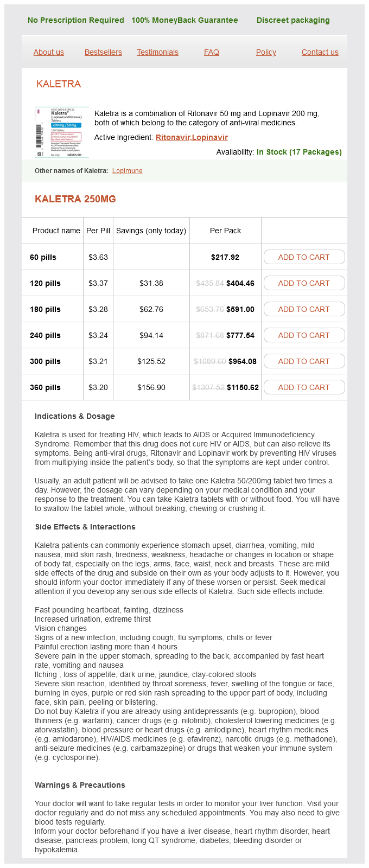This screenshot has height=868, width=369.
Task: Open the Policy page
Action: click(266, 52)
